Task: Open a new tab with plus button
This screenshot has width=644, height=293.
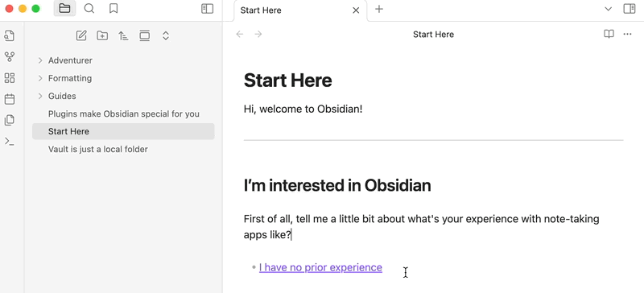Action: (x=379, y=9)
